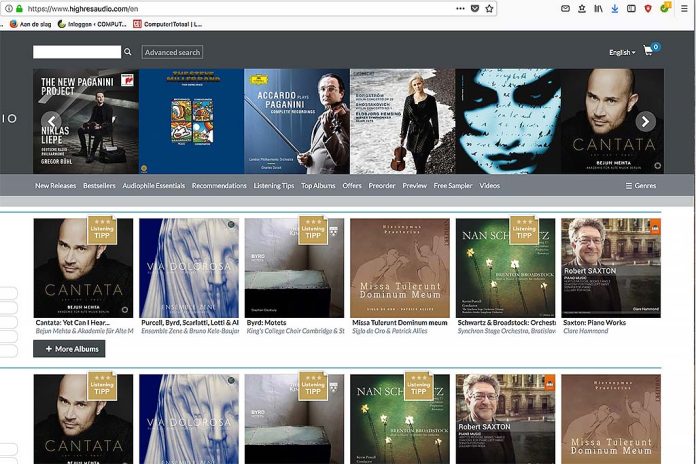Click the More Albums button
The height and width of the screenshot is (464, 696).
coord(69,349)
